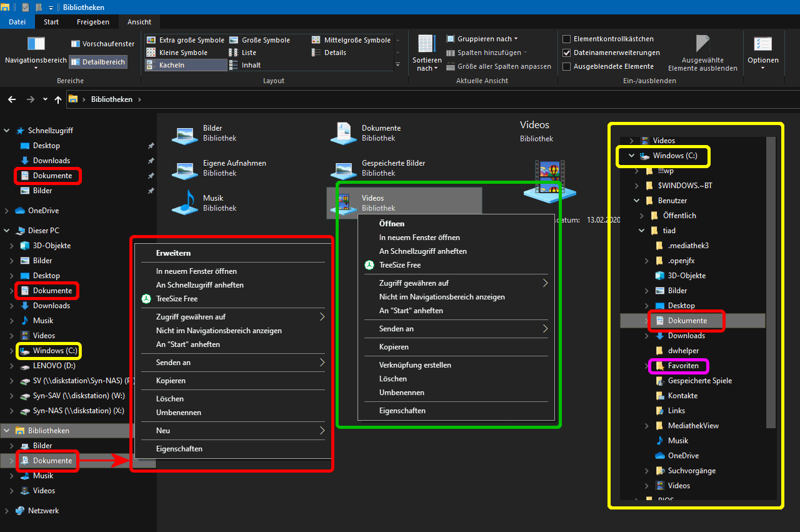Open the Gruppieren nach dropdown
800x532 pixels.
482,39
